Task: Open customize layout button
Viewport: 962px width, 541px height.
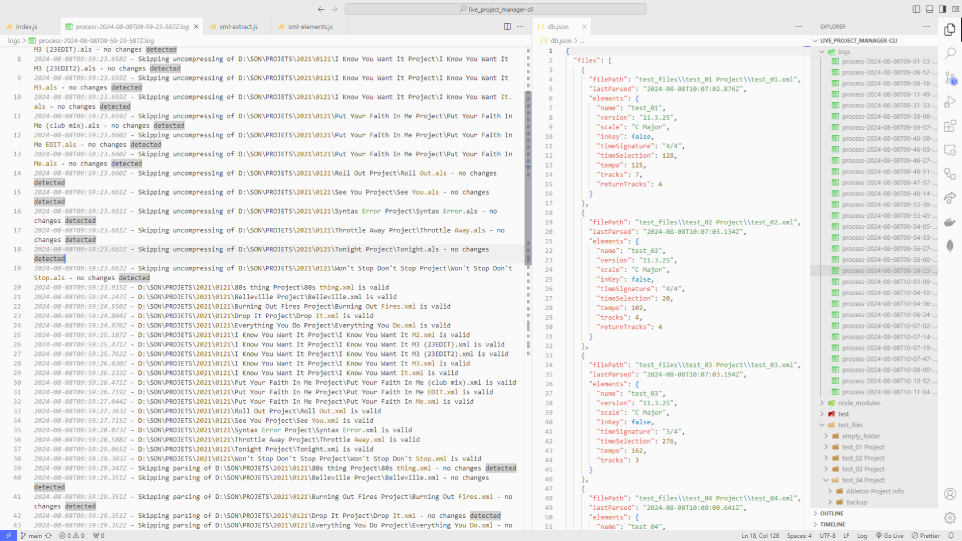Action: [956, 9]
